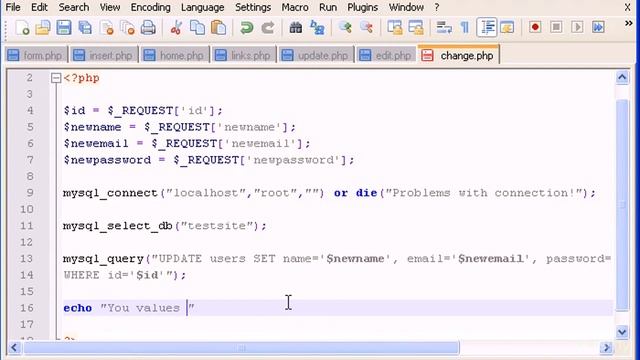The height and width of the screenshot is (360, 640).
Task: Switch to the links.php tab
Action: (x=243, y=56)
